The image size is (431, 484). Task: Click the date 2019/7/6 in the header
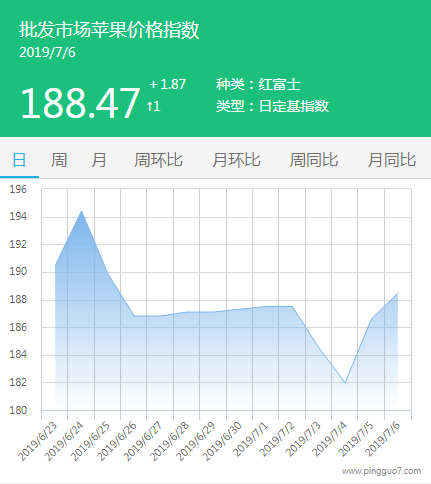point(47,53)
